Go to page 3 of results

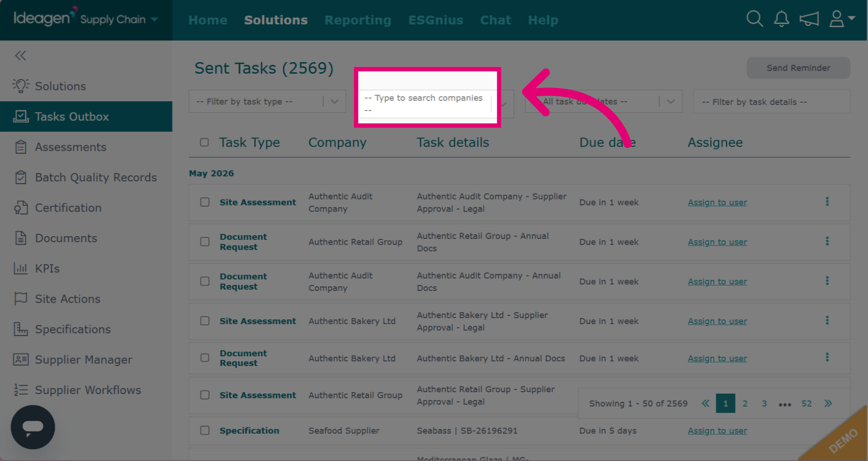[764, 404]
